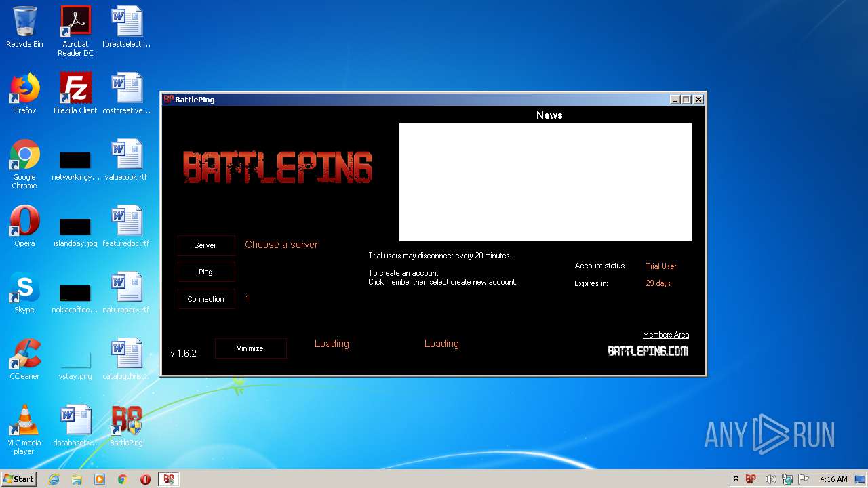Open valuetook.rtf on the desktop
This screenshot has height=488, width=868.
(x=126, y=160)
